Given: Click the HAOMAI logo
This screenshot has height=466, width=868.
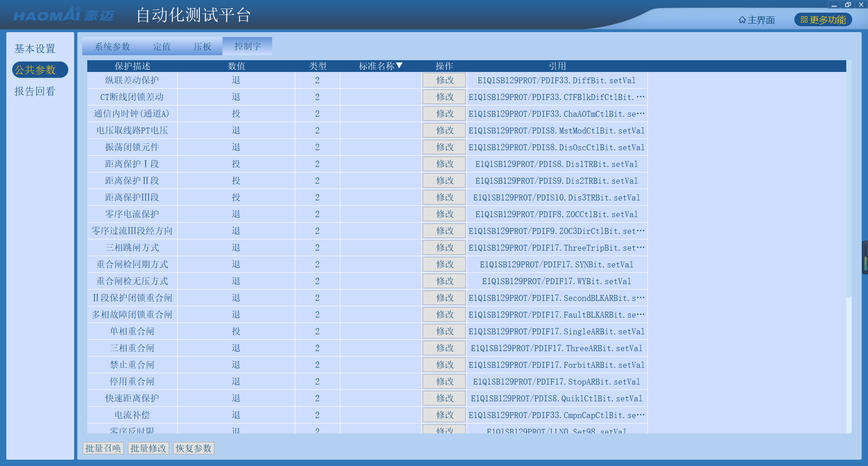Looking at the screenshot, I should coord(63,15).
